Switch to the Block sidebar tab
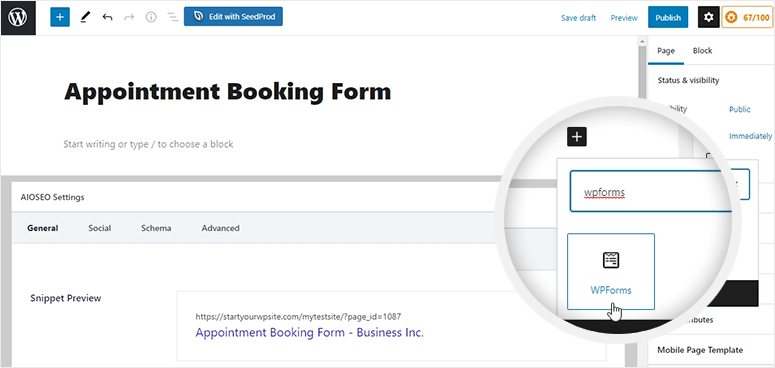 coord(702,51)
